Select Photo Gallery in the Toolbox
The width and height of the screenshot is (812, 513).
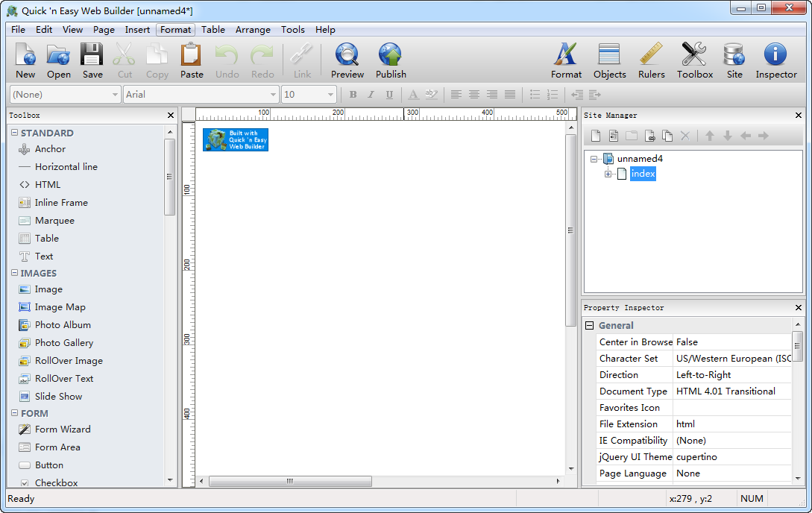click(x=63, y=343)
